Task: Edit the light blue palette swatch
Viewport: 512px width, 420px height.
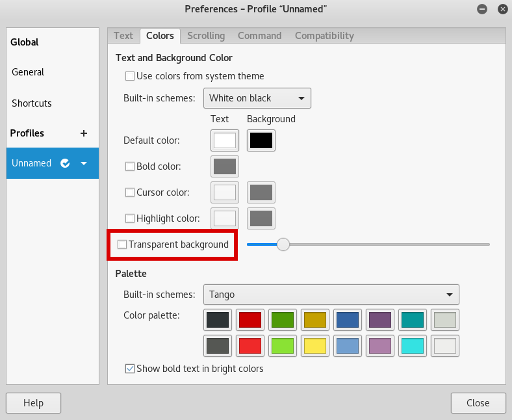Action: click(348, 346)
